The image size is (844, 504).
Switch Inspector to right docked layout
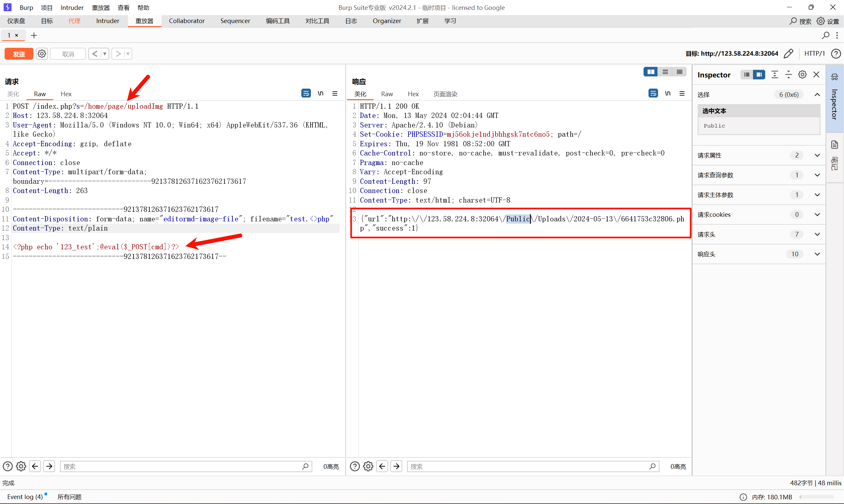pyautogui.click(x=759, y=75)
